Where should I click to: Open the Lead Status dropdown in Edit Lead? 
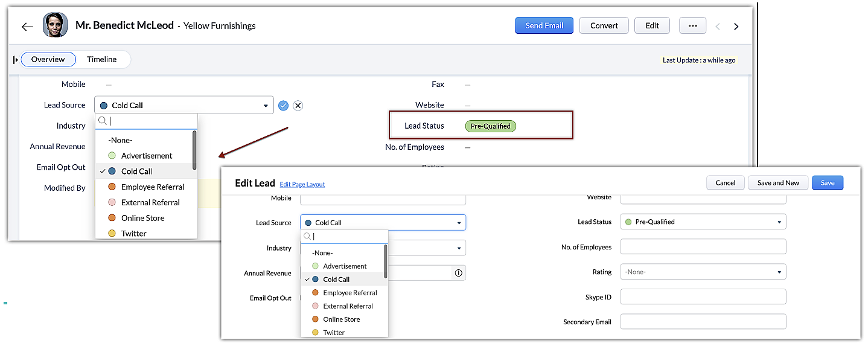tap(703, 222)
